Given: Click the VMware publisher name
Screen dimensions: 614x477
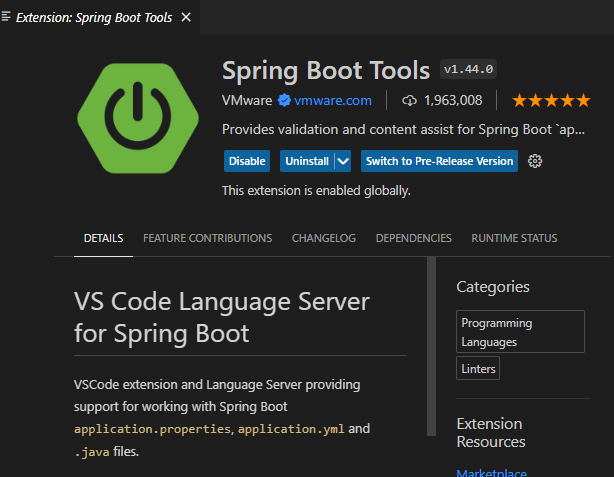Looking at the screenshot, I should (x=247, y=101).
